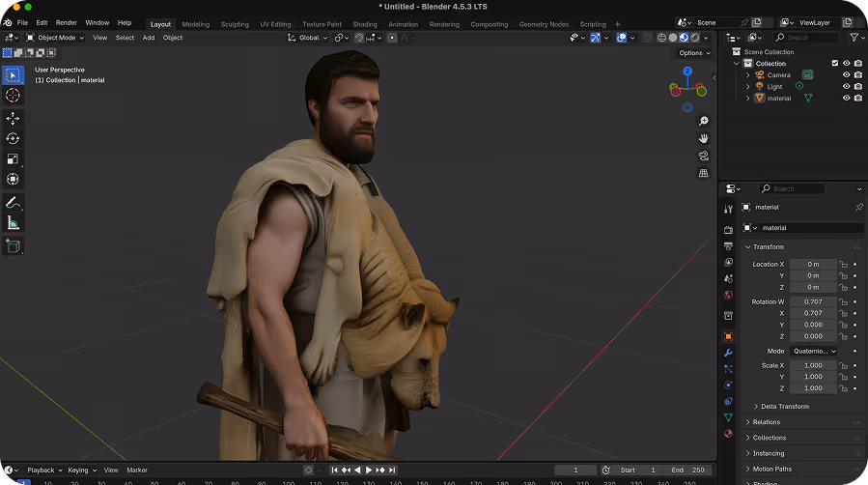
Task: Activate the Select Box tool
Action: click(13, 75)
